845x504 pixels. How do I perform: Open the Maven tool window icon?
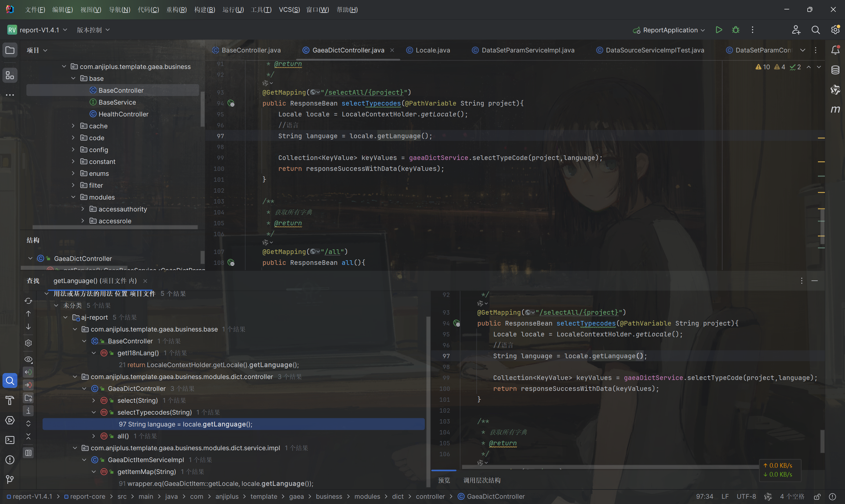[835, 110]
